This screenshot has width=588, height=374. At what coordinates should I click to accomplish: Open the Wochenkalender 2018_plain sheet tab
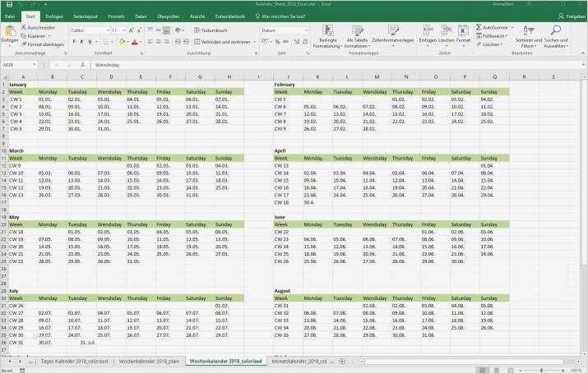coord(149,361)
